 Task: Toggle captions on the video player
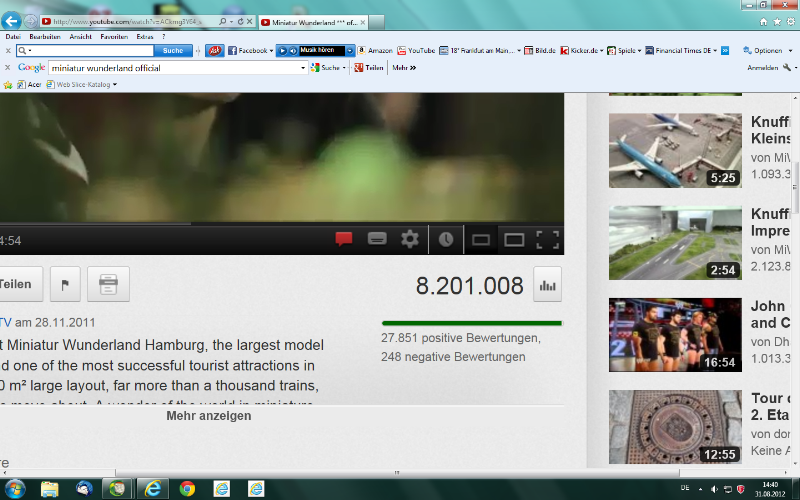tap(377, 239)
